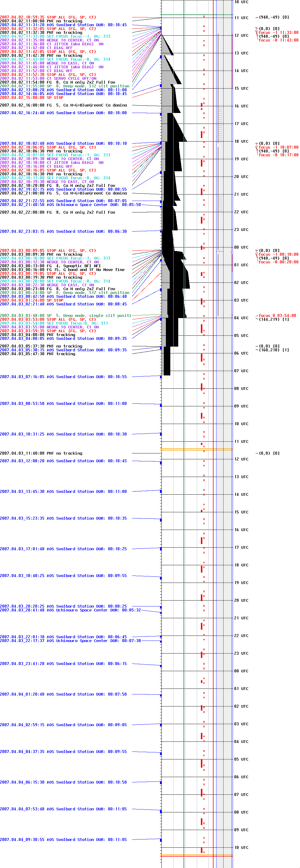Image resolution: width=300 pixels, height=868 pixels.
Task: Click the 2007.04.03_08:53:50 AOS Svalbard Station entry
Action: (63, 403)
